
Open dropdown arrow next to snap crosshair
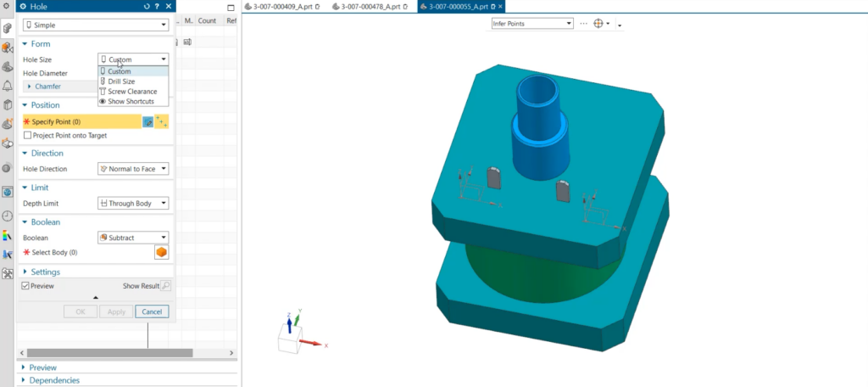[608, 24]
